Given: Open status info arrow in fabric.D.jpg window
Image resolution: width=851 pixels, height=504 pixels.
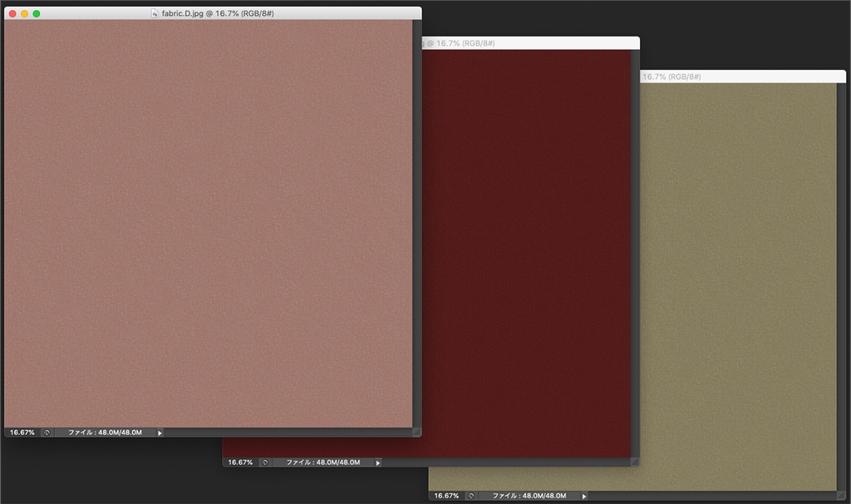Looking at the screenshot, I should point(160,433).
